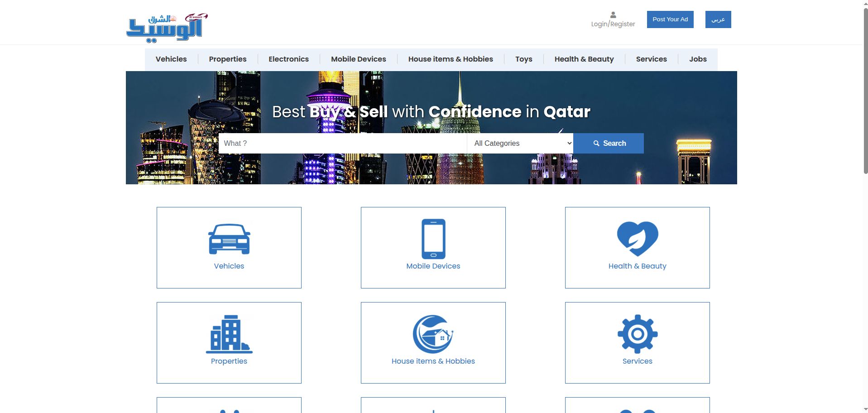Open Services in the top navigation

651,59
